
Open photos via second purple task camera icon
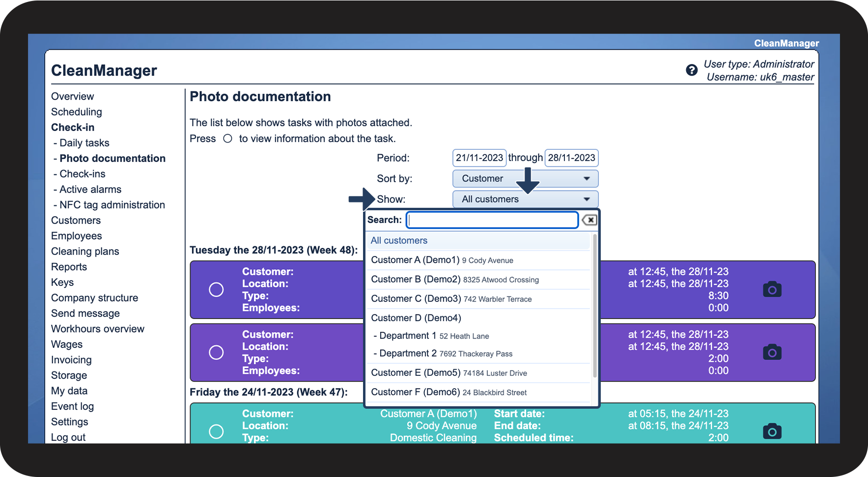tap(772, 352)
